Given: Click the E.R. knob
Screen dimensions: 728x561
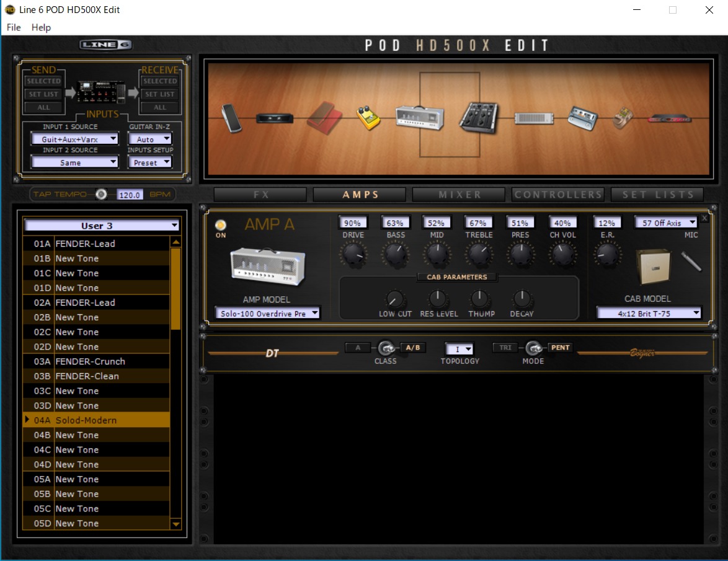Looking at the screenshot, I should (x=607, y=254).
